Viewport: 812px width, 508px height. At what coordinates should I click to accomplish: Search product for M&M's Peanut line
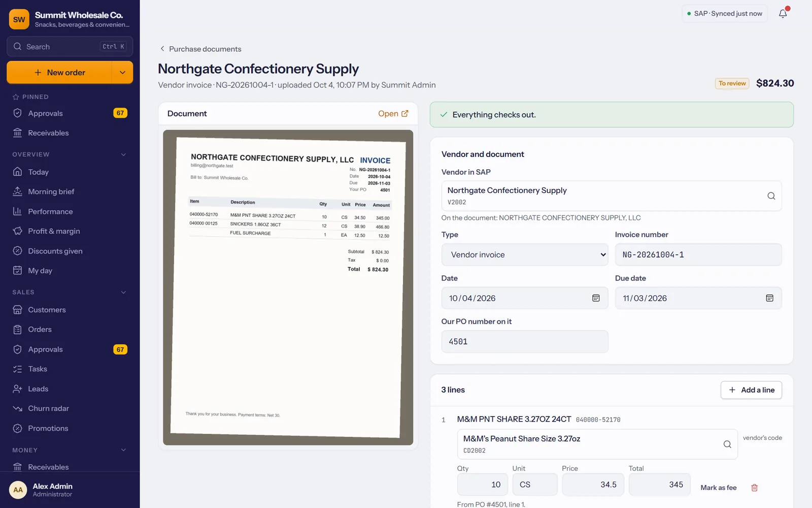(727, 444)
